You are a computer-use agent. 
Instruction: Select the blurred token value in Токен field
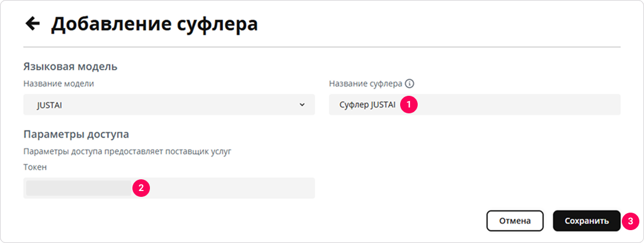79,188
